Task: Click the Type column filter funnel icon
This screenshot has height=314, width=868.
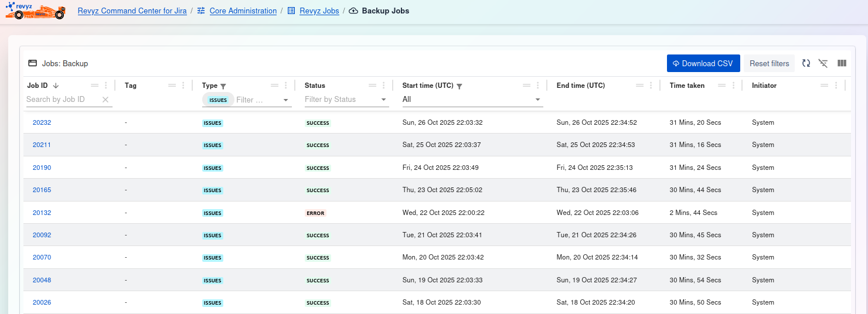Action: (x=223, y=86)
